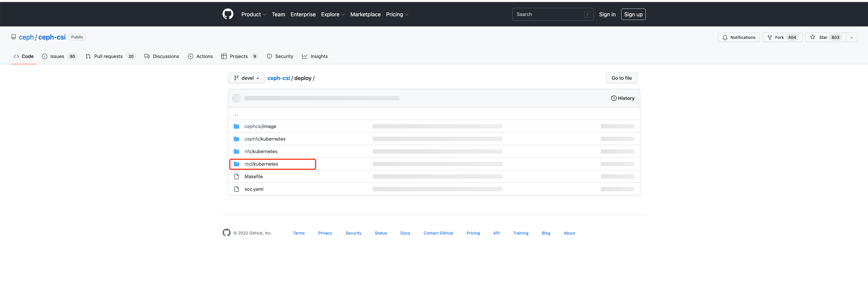Screen dimensions: 868x293
Task: Open the Pull requests tab
Action: coord(110,56)
